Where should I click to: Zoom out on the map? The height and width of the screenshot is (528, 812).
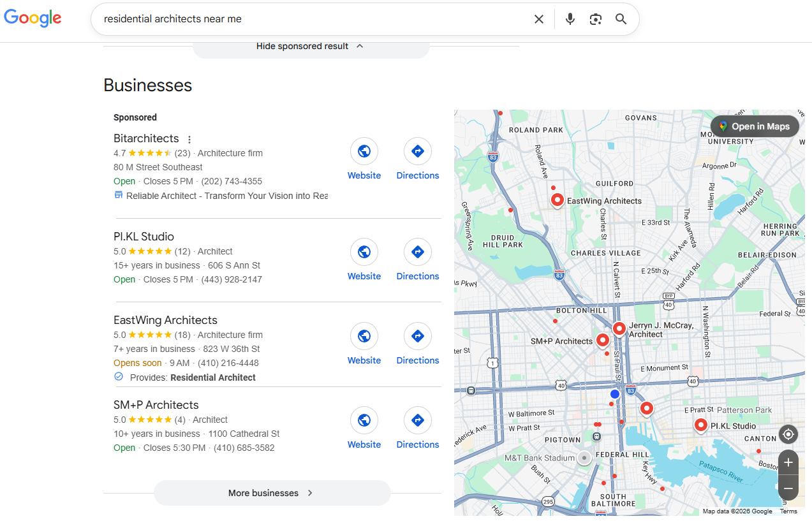[x=788, y=488]
